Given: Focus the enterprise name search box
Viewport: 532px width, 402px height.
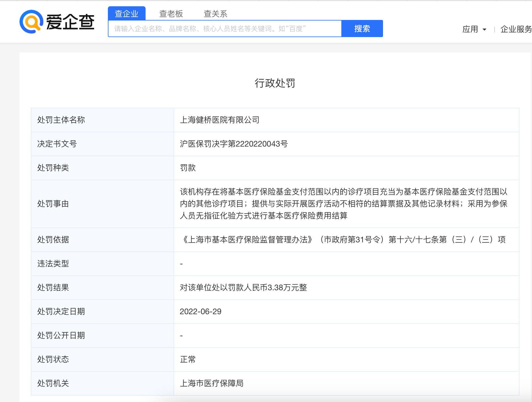Looking at the screenshot, I should point(225,29).
